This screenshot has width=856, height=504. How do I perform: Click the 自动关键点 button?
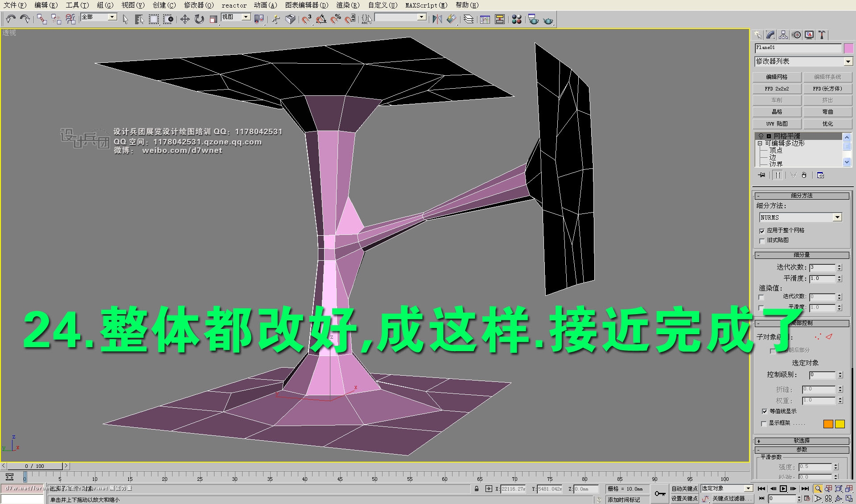684,489
